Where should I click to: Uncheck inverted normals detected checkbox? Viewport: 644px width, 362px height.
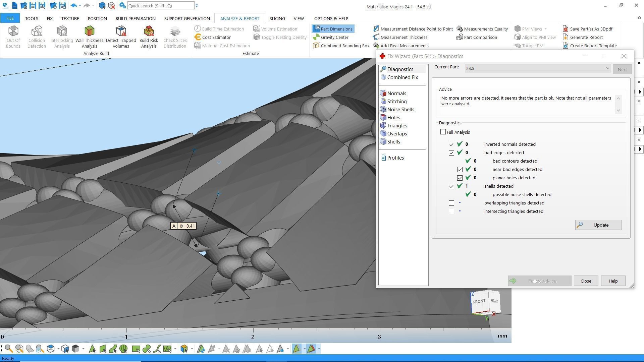tap(451, 144)
